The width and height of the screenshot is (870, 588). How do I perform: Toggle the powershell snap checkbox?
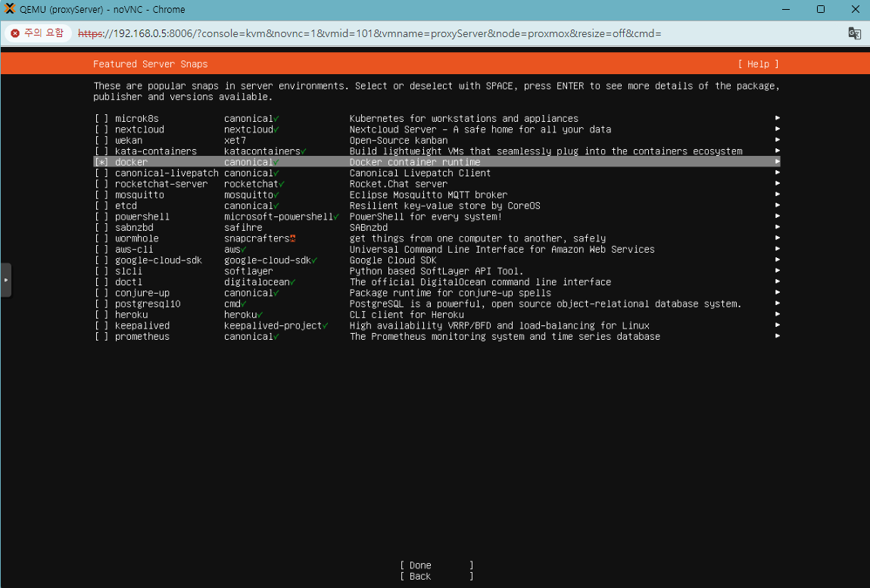101,217
